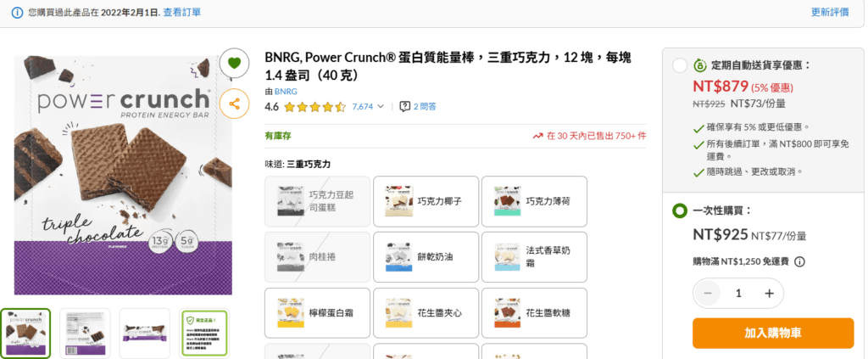View the nutrition facts thumbnail image
This screenshot has width=868, height=359.
tap(85, 333)
